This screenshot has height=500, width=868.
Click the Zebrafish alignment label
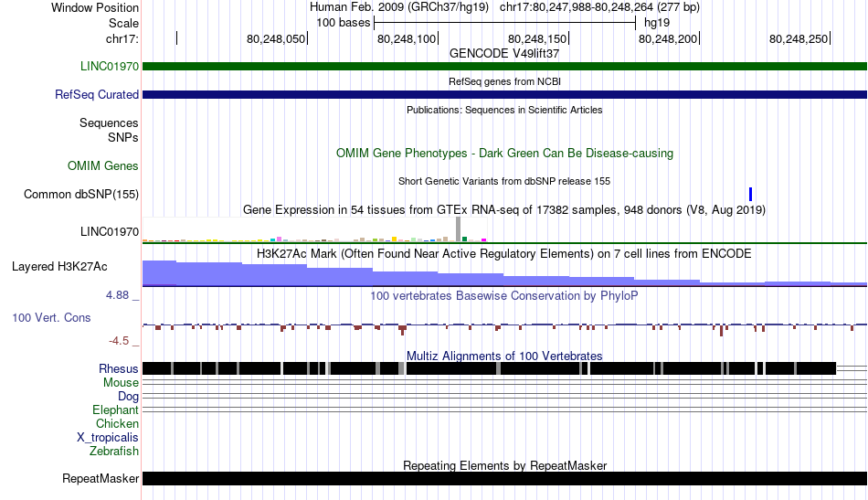tap(114, 452)
